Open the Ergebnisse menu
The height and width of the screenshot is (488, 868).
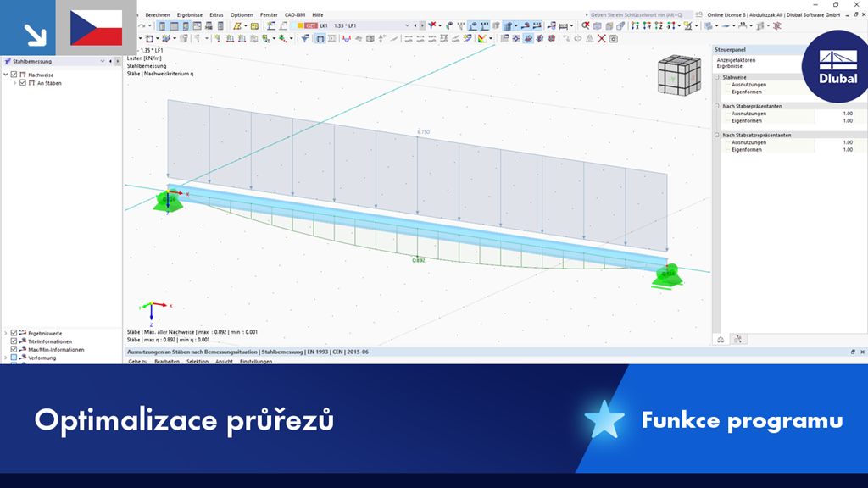[x=189, y=14]
